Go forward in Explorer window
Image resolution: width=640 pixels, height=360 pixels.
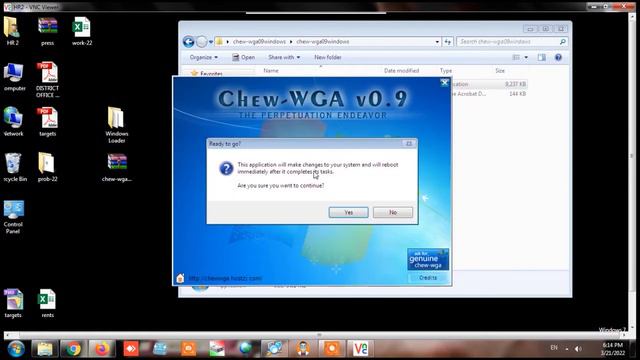click(x=202, y=42)
